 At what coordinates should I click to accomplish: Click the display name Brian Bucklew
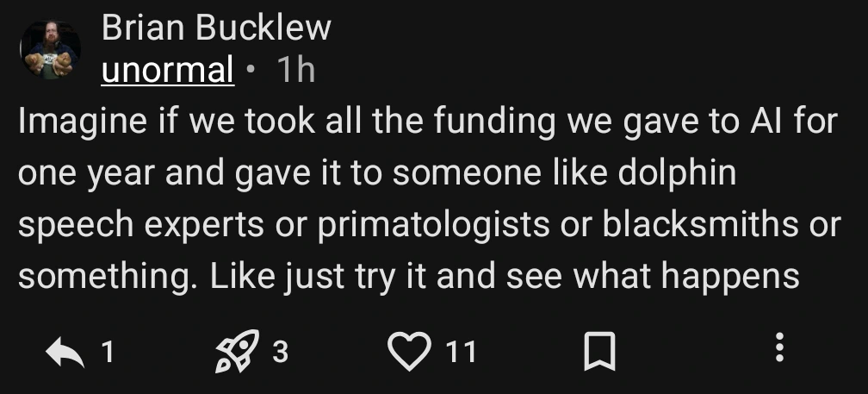pos(215,28)
